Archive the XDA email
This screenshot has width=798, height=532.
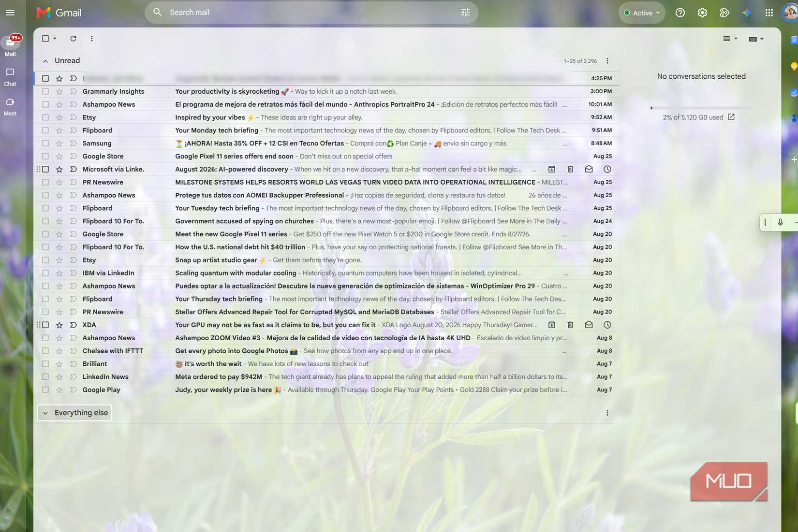click(x=551, y=325)
